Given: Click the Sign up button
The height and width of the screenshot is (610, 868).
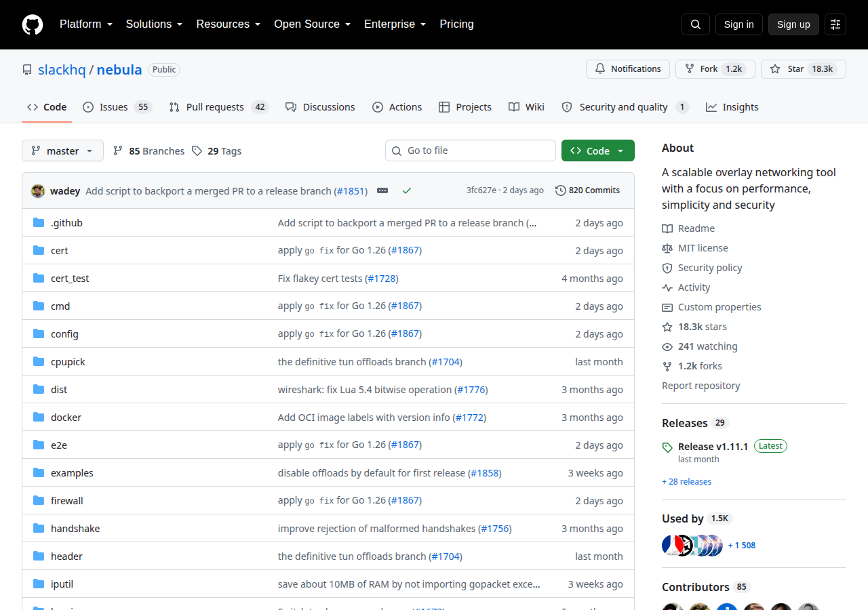Looking at the screenshot, I should (x=793, y=24).
